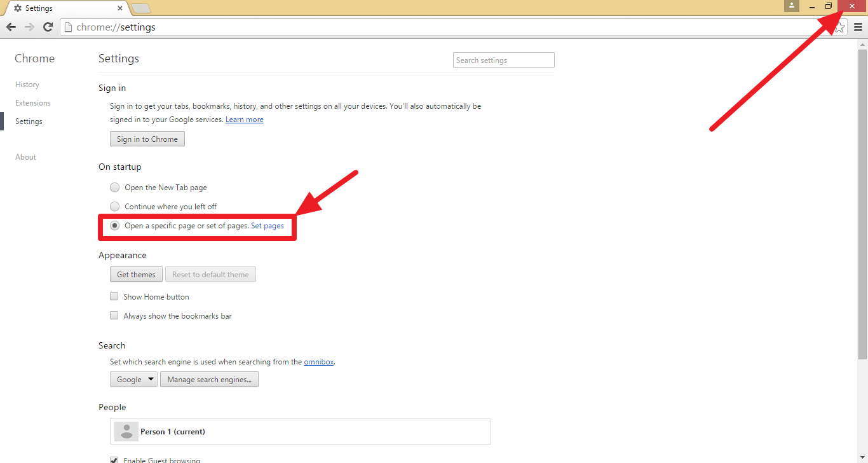Follow the Learn more link

pyautogui.click(x=244, y=120)
